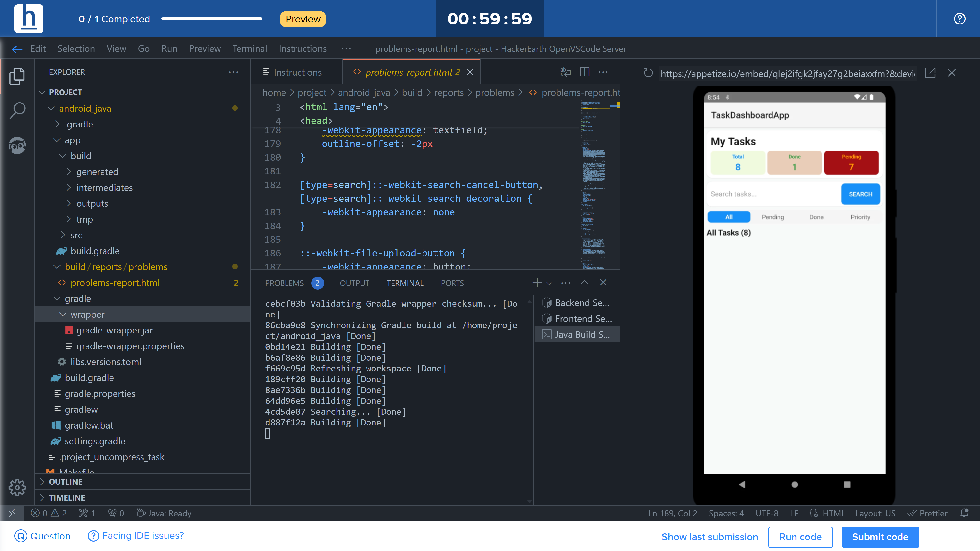Expand the OUTLINE section
This screenshot has height=551, width=980.
point(65,482)
